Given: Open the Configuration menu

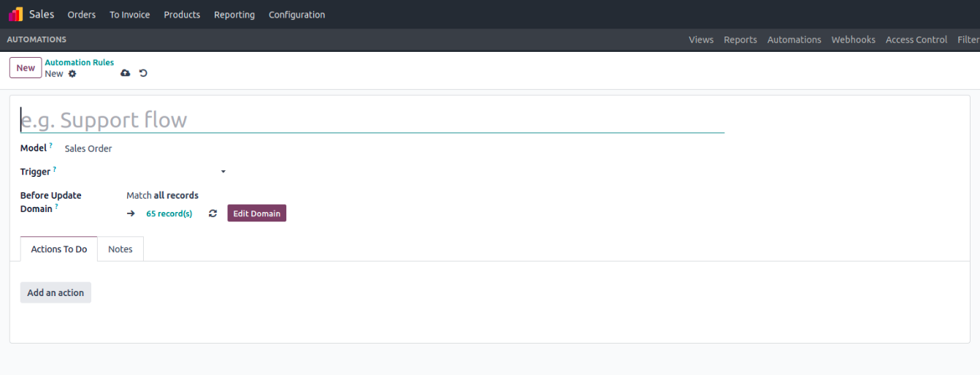Looking at the screenshot, I should (296, 15).
